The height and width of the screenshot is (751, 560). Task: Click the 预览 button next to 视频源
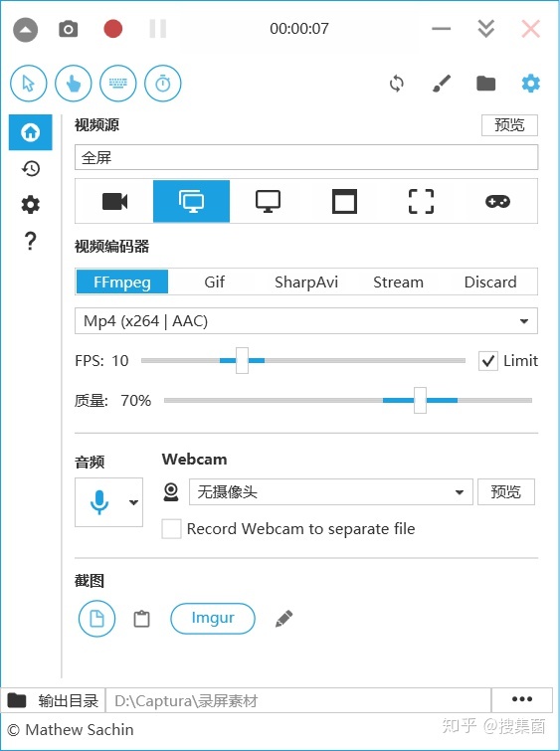509,125
